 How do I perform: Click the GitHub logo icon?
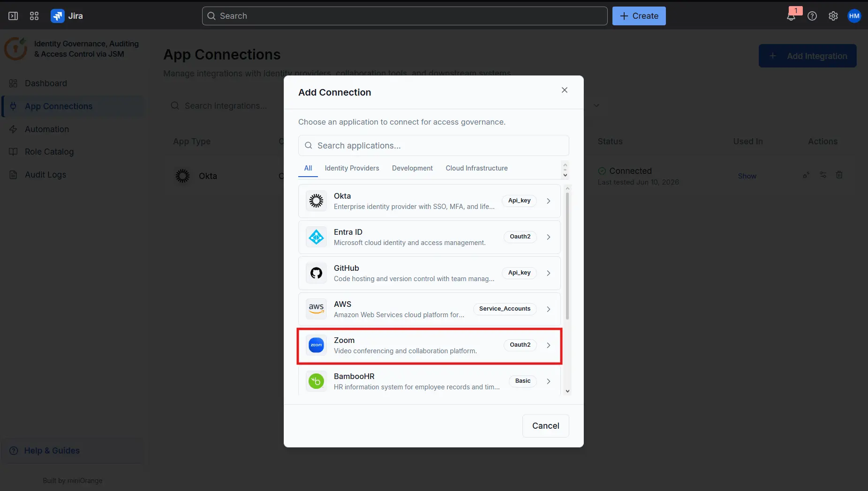click(x=317, y=273)
